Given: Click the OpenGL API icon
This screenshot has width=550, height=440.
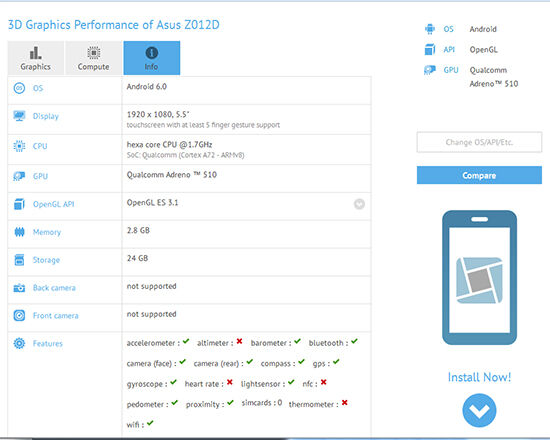Looking at the screenshot, I should (19, 204).
